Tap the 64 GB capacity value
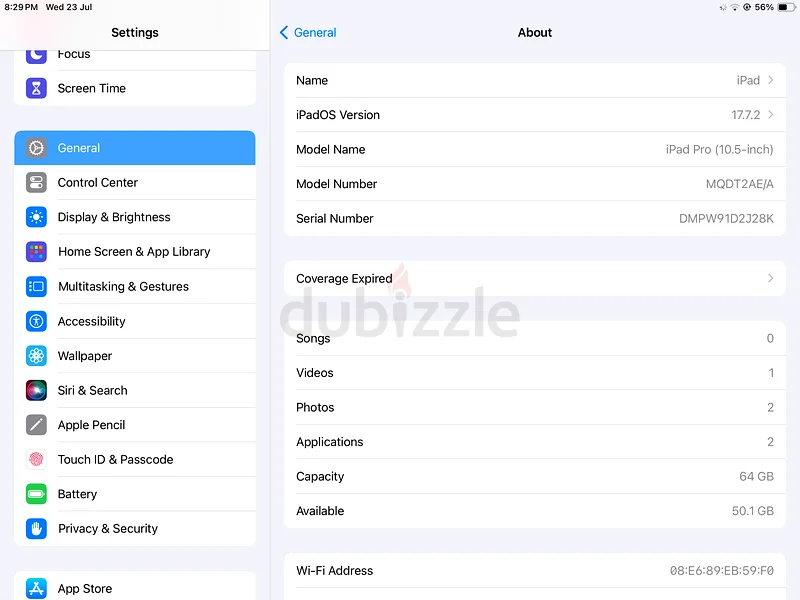Image resolution: width=800 pixels, height=600 pixels. (x=757, y=477)
